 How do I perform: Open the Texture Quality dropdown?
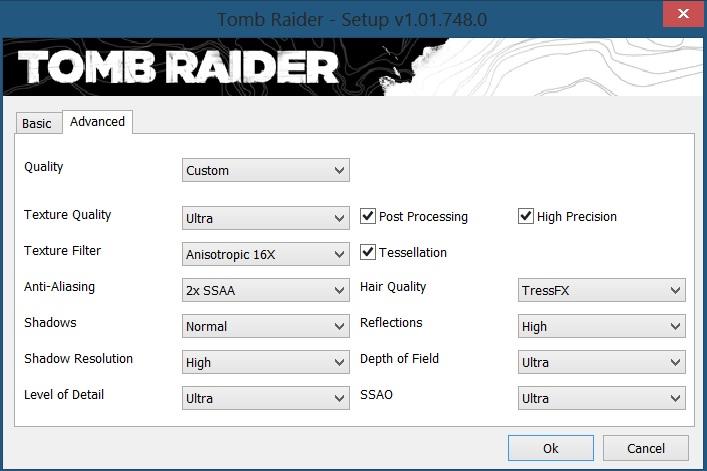[x=266, y=218]
